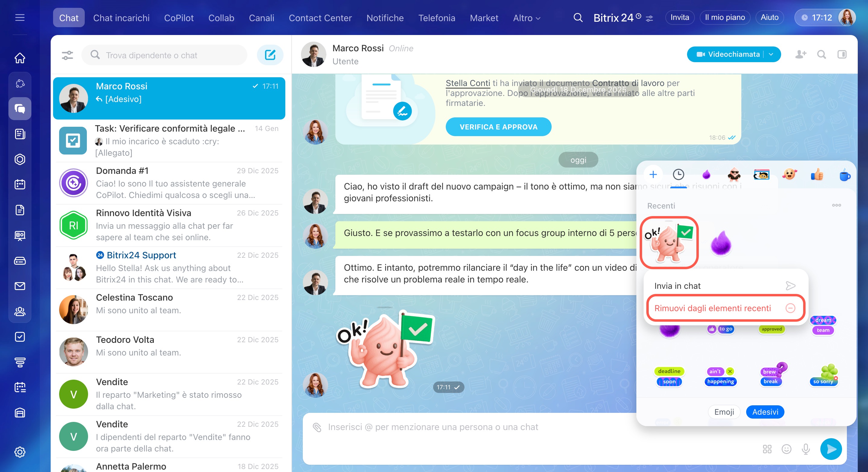Screen dimensions: 868x472
Task: Switch to the CoPilot tab
Action: (179, 18)
